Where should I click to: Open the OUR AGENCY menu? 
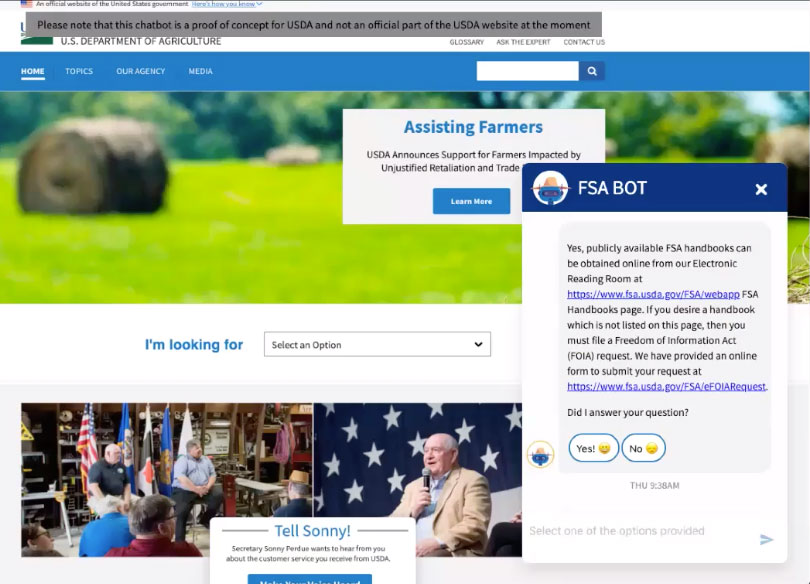(x=141, y=71)
